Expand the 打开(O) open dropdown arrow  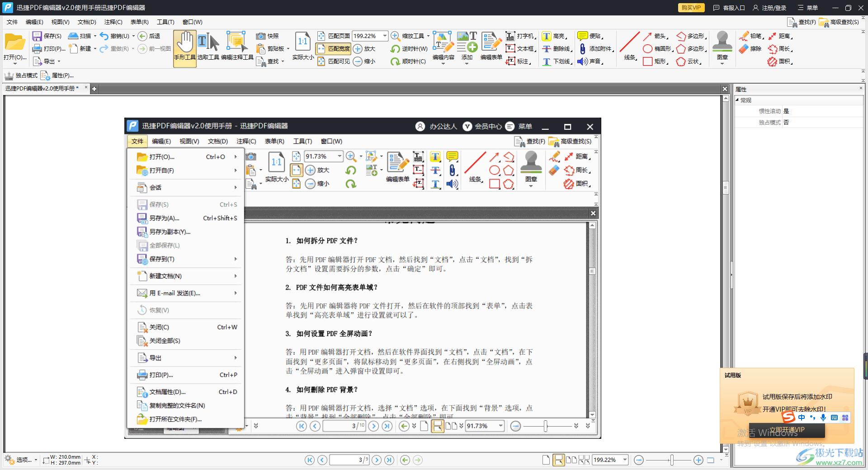pyautogui.click(x=15, y=64)
